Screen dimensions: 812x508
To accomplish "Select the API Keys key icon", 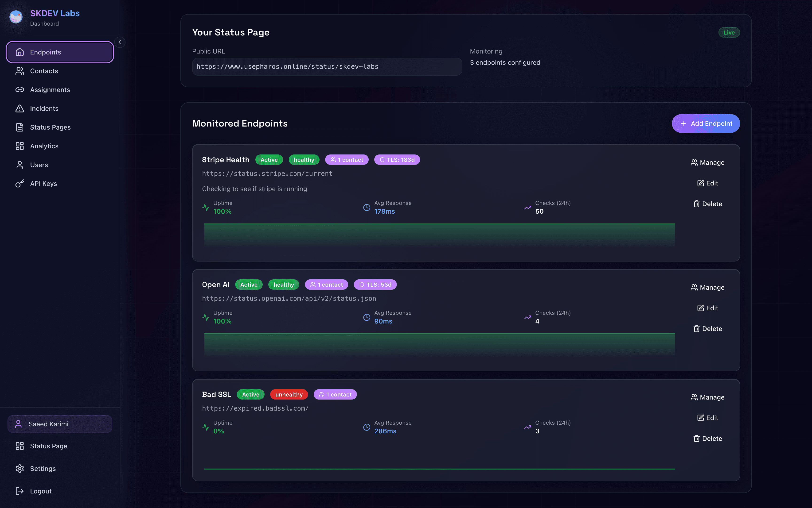I will (20, 183).
